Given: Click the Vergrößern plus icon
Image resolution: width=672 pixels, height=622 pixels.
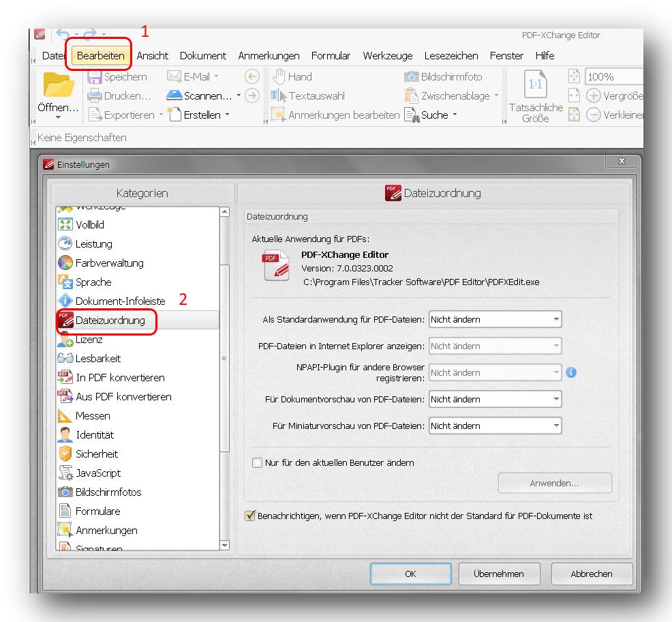Looking at the screenshot, I should coord(593,95).
